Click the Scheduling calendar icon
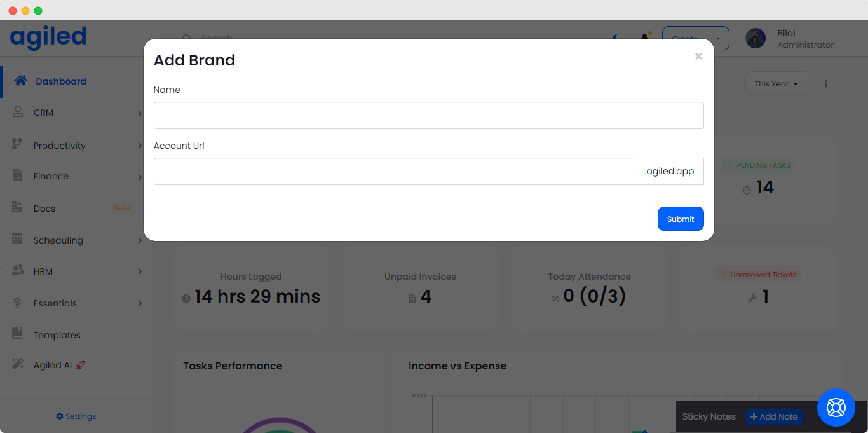 pos(18,240)
